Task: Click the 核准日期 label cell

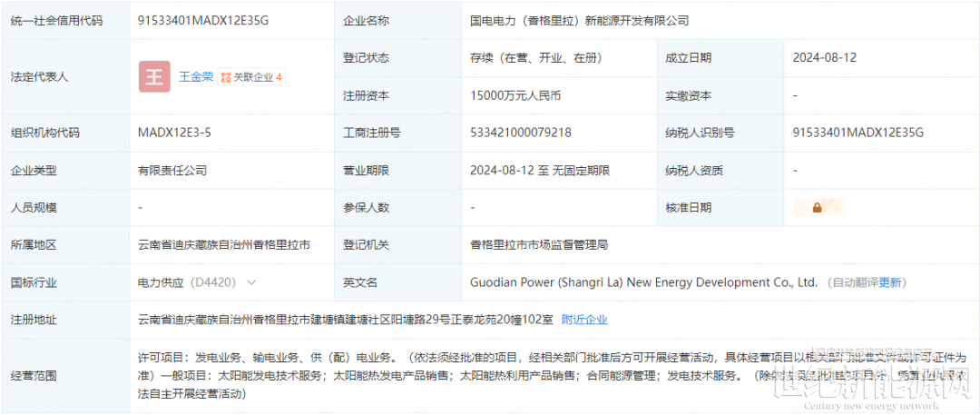Action: click(720, 208)
